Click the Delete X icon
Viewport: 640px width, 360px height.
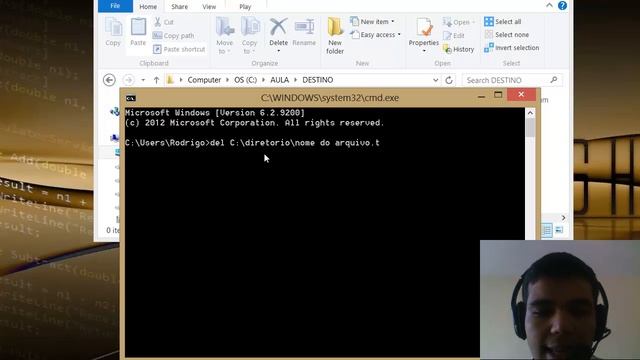pos(278,27)
